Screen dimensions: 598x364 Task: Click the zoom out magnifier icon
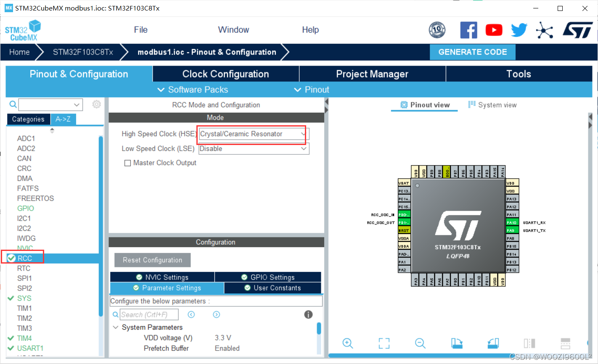[420, 343]
